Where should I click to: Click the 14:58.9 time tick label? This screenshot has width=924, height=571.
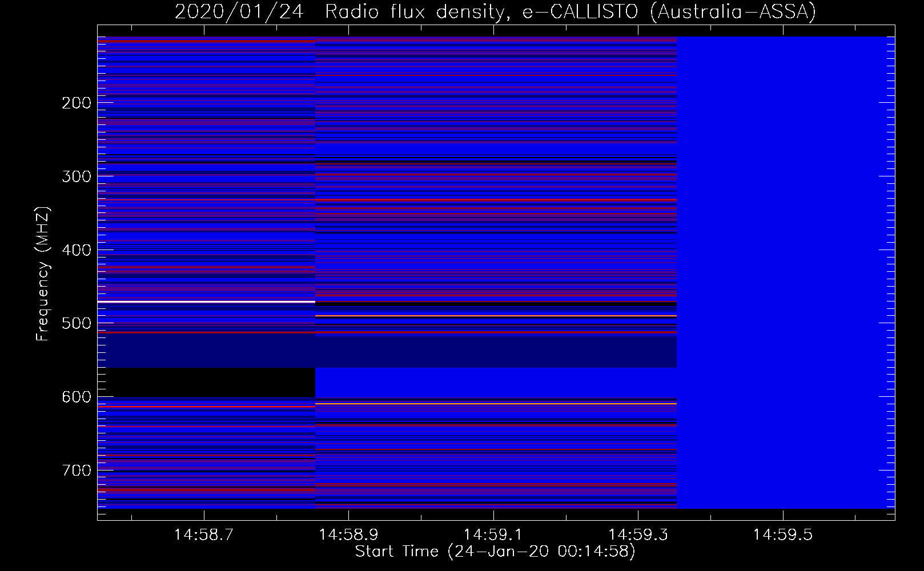click(x=348, y=535)
